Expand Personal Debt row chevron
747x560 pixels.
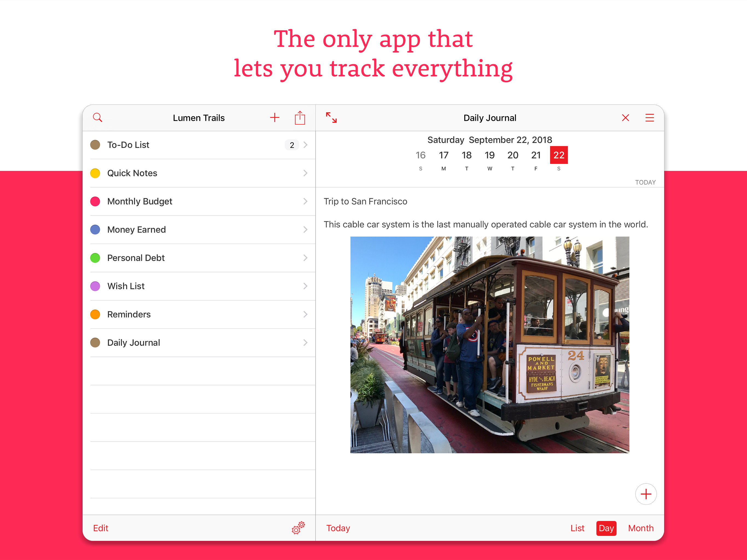305,258
